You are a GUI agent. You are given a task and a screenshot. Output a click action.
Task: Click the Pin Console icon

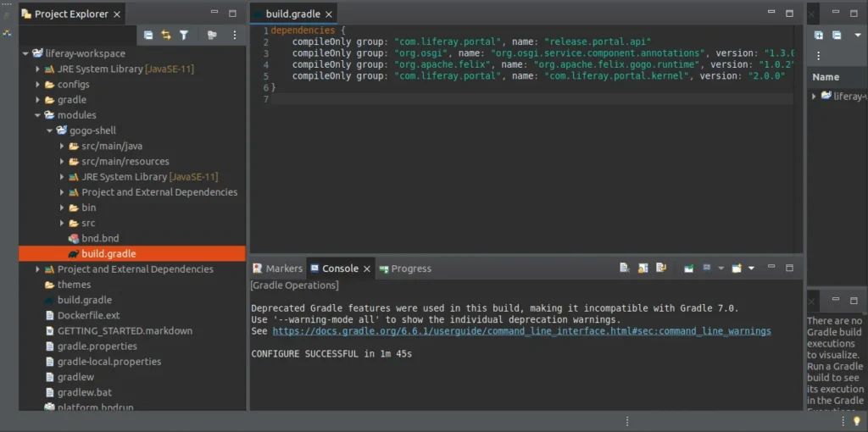click(688, 269)
